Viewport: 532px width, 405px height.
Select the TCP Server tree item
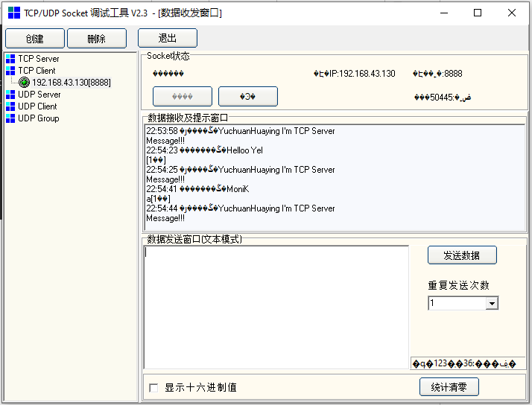(39, 59)
